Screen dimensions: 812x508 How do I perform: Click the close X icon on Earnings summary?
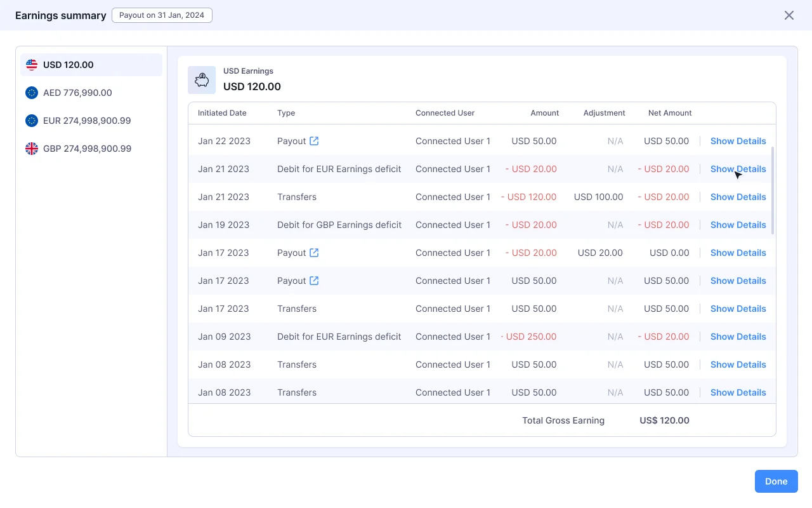(x=789, y=15)
